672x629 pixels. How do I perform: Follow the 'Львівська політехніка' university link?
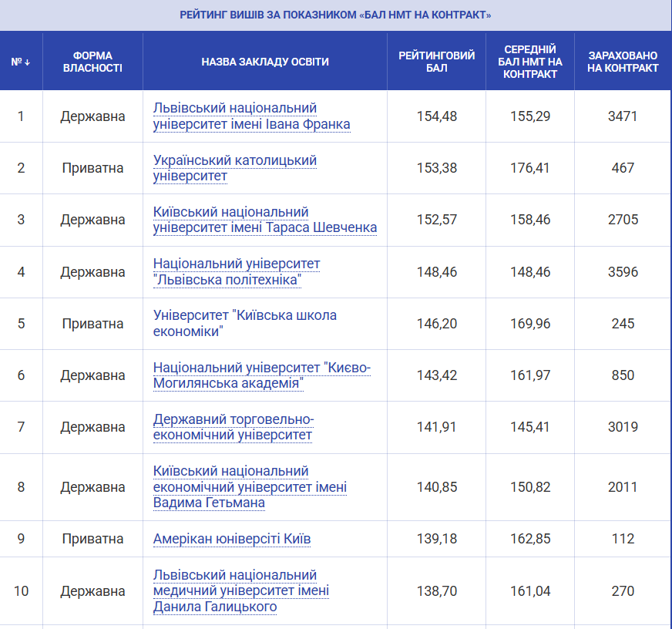[236, 271]
